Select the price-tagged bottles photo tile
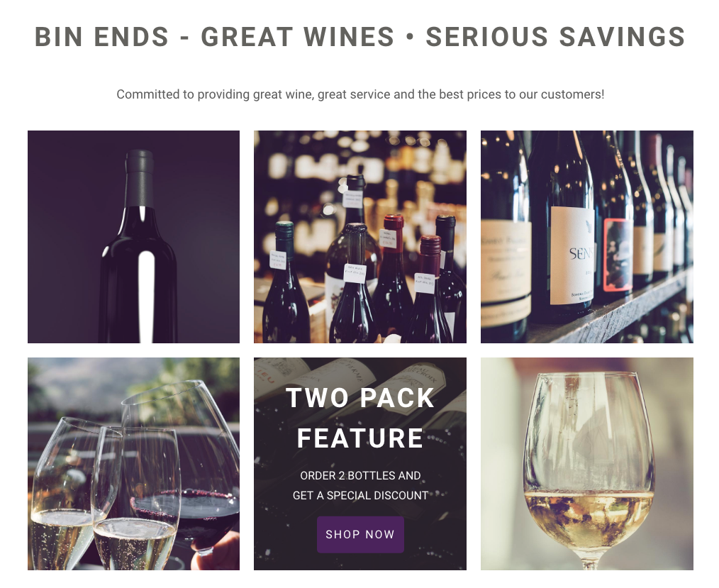Viewport: 719px width, 588px height. (360, 237)
